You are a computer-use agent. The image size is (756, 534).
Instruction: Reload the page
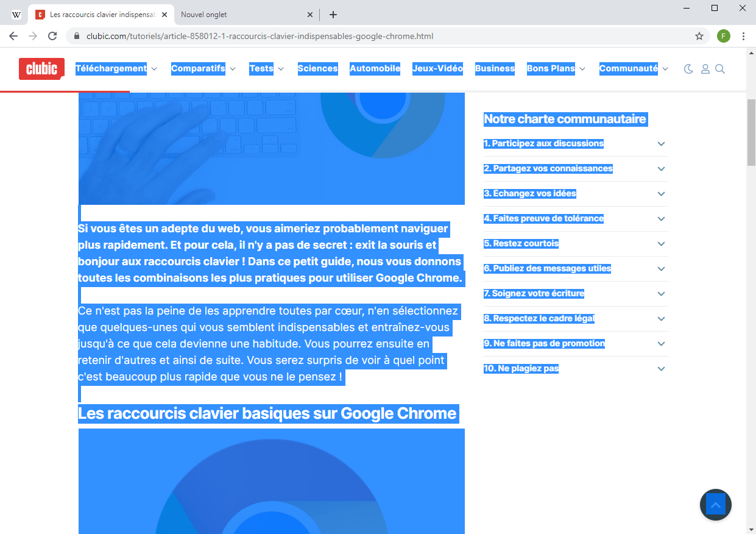pos(52,36)
